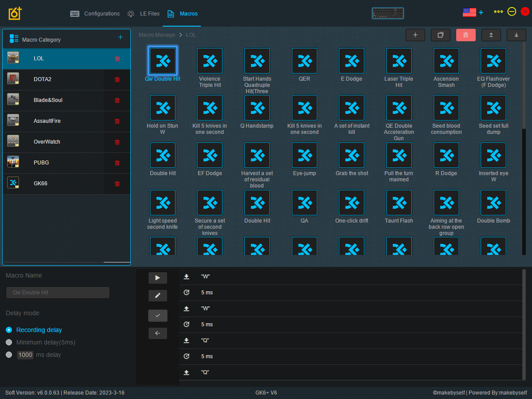Go back using the left arrow button
Image resolution: width=532 pixels, height=399 pixels.
(158, 333)
